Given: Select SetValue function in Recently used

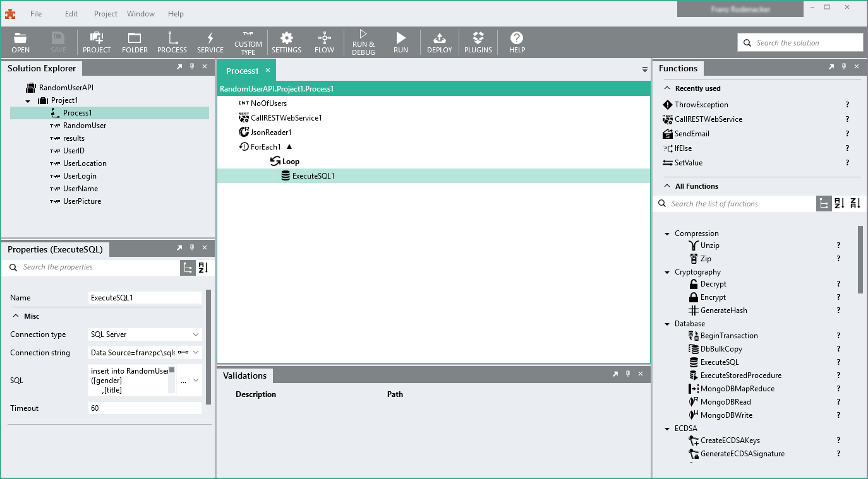Looking at the screenshot, I should pos(688,163).
